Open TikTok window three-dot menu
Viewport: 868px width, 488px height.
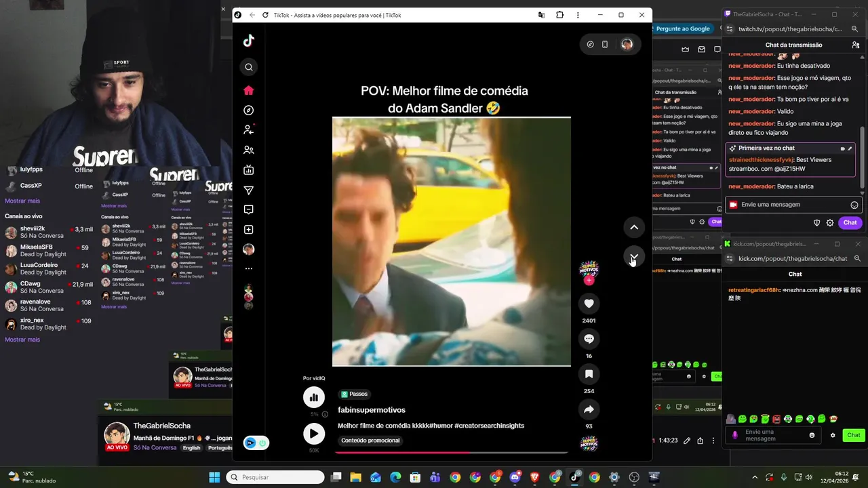578,15
